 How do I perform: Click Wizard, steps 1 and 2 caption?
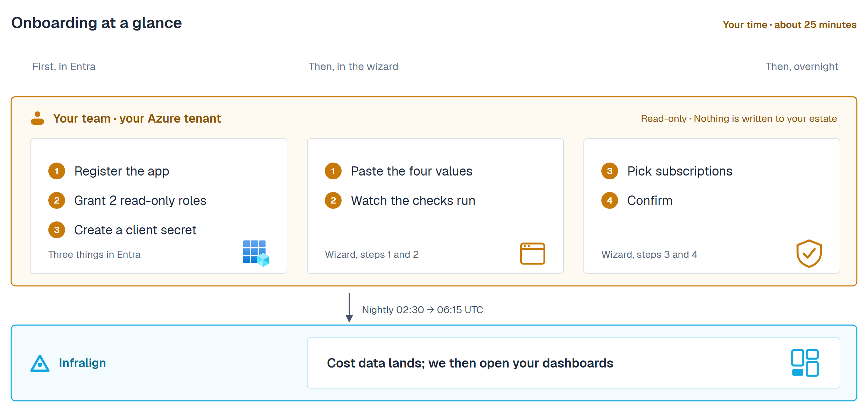click(372, 255)
